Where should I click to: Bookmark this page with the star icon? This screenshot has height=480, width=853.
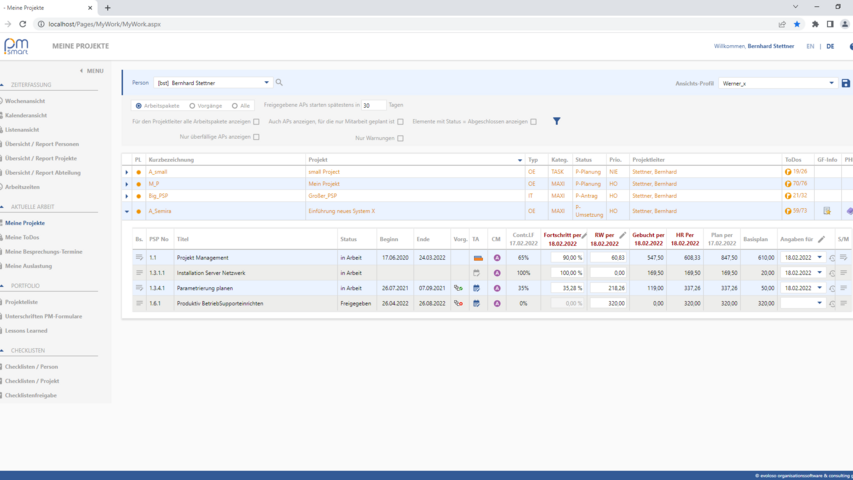797,24
